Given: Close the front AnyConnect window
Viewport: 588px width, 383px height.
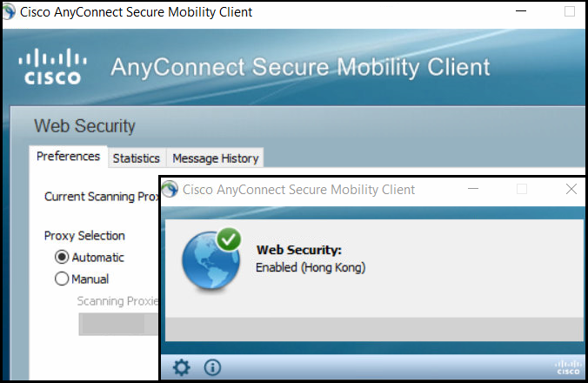Looking at the screenshot, I should tap(571, 189).
